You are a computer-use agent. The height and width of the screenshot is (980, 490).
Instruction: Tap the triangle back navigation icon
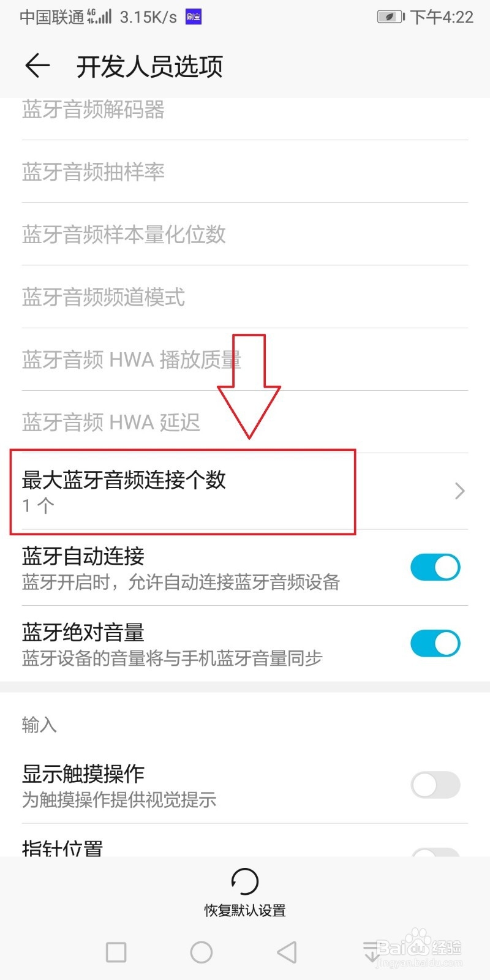point(287,952)
